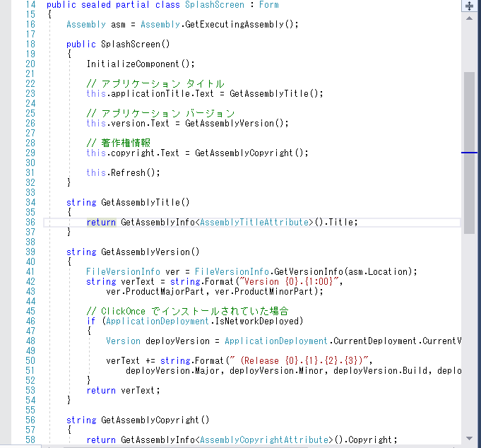Image resolution: width=481 pixels, height=448 pixels.
Task: Click 'applicationTitle' on line 23
Action: click(150, 93)
